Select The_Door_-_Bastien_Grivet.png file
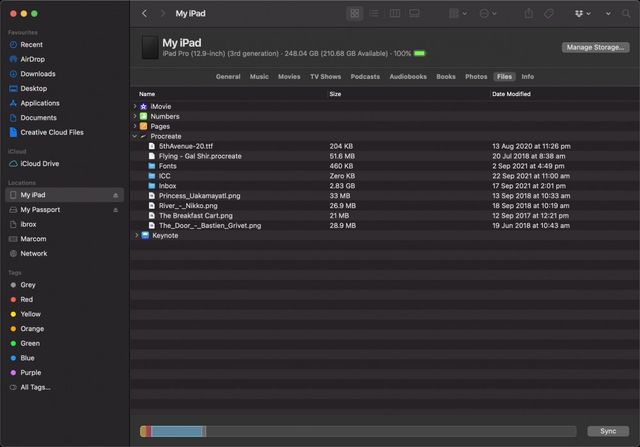Image resolution: width=640 pixels, height=447 pixels. tap(210, 226)
